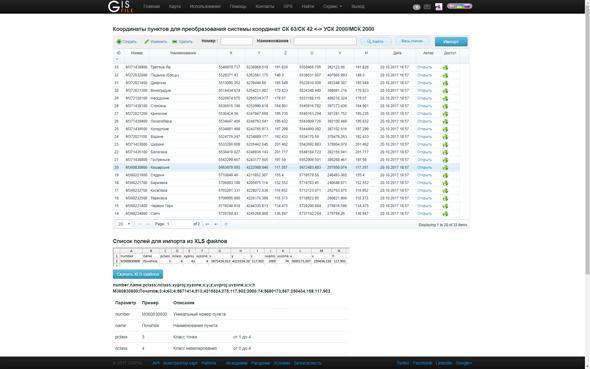Refresh the grid with the pager reload icon
This screenshot has height=369, width=590.
coord(226,224)
